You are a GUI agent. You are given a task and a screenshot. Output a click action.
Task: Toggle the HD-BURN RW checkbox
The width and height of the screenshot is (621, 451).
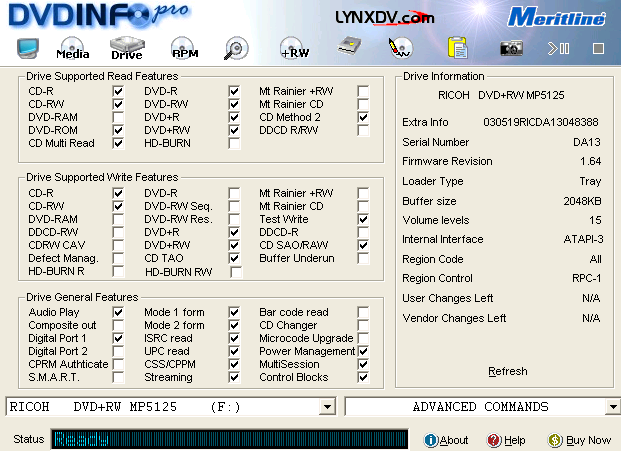[x=236, y=272]
